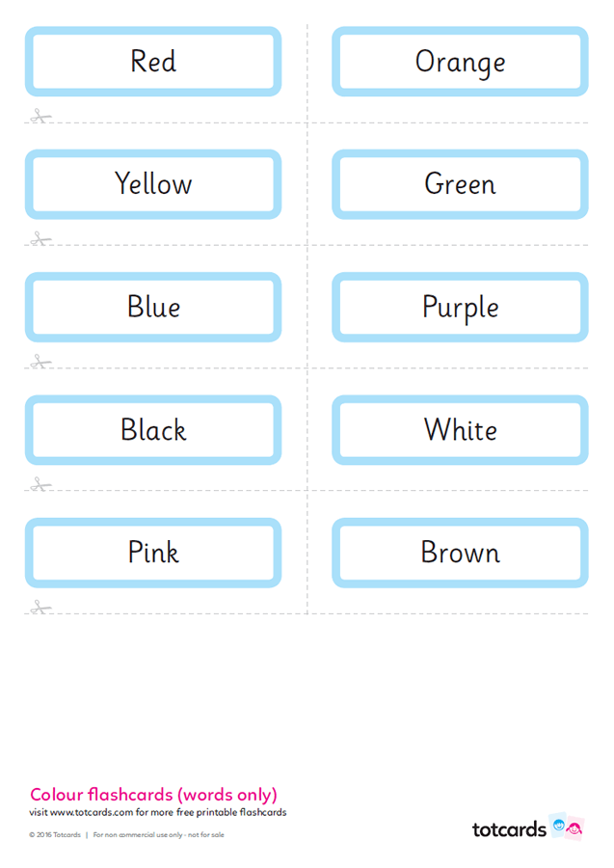Click the totcards smiling faces logo icon
Image resolution: width=614 pixels, height=868 pixels.
coord(567,827)
